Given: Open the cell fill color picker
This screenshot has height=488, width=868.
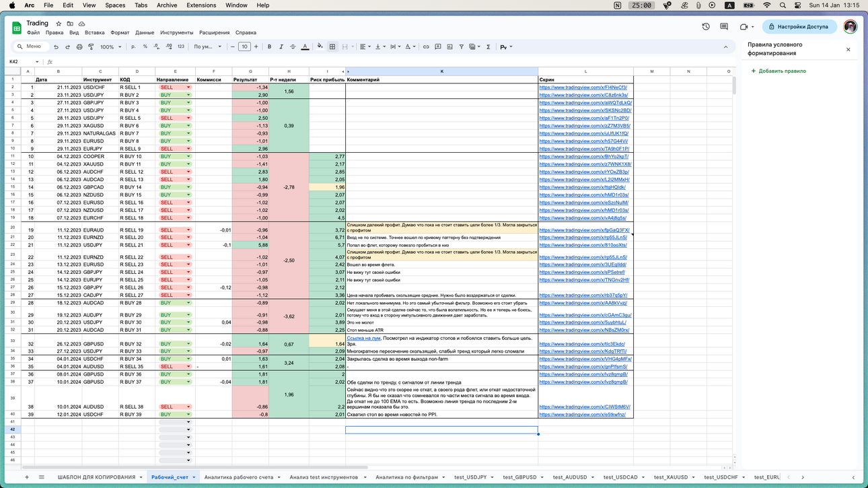Looking at the screenshot, I should pos(320,47).
